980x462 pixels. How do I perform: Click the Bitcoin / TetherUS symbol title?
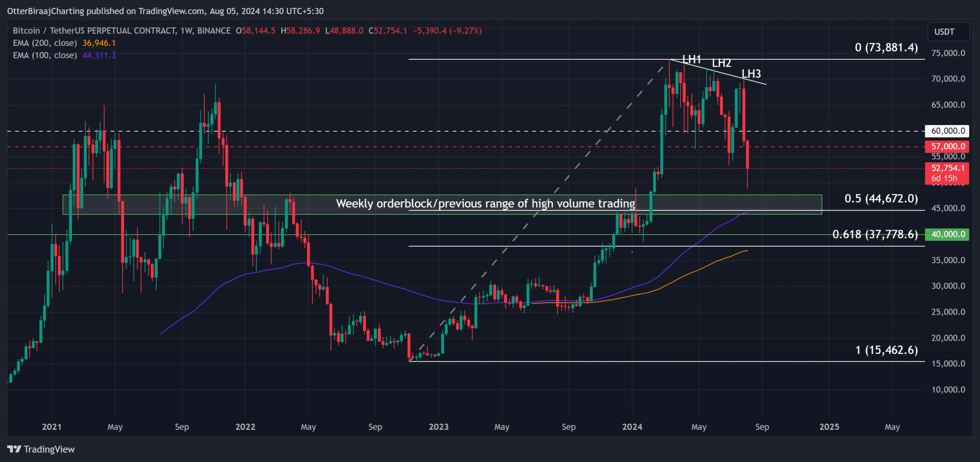tap(94, 31)
